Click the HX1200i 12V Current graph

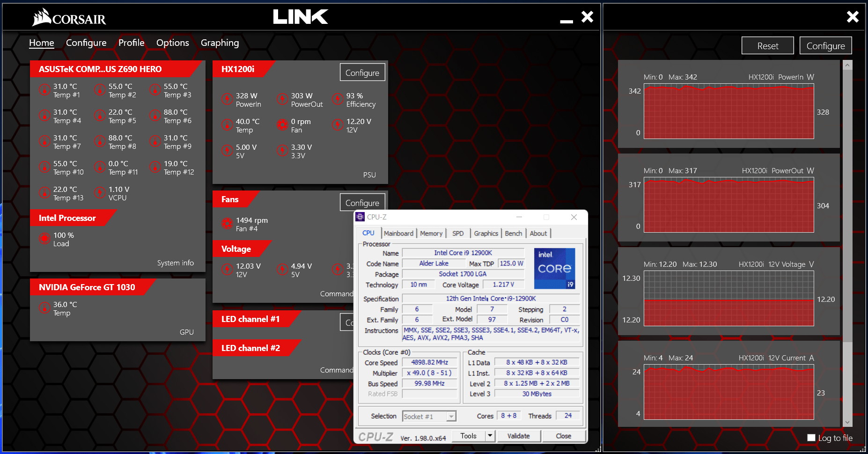[x=729, y=392]
